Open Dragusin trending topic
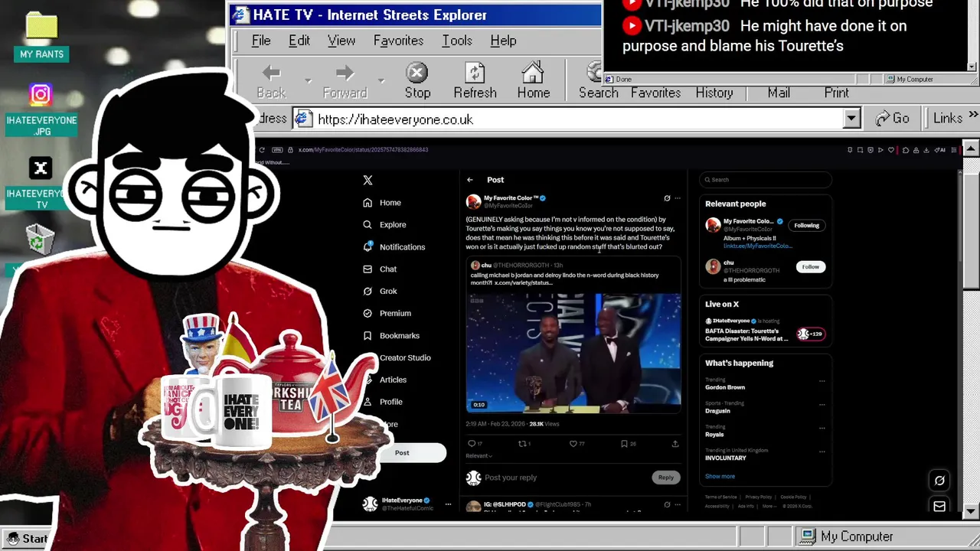This screenshot has height=551, width=980. 717,411
